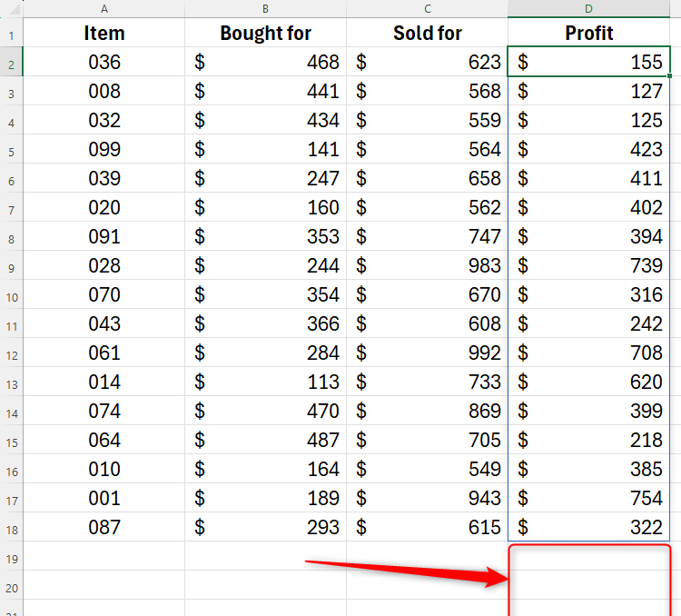681x616 pixels.
Task: Select the Sold for cell showing 983
Action: pos(427,266)
